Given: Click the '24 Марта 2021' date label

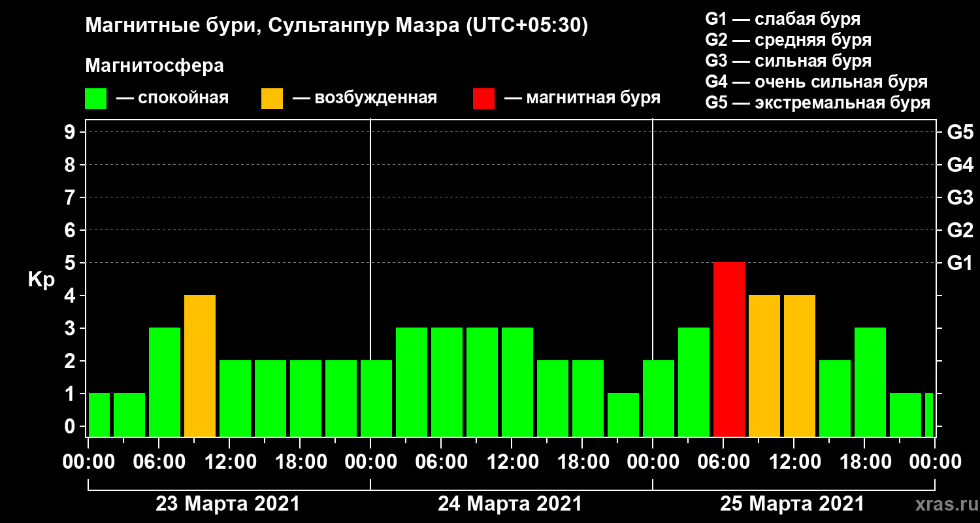Looking at the screenshot, I should point(510,504).
